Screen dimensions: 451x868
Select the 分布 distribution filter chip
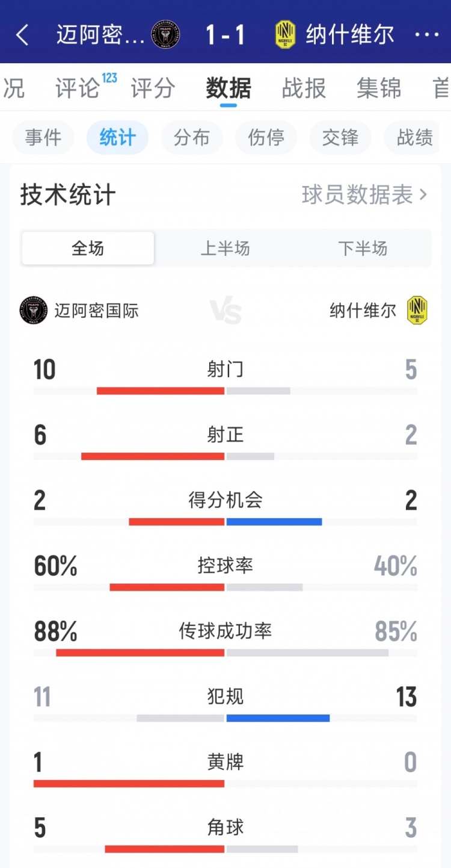(192, 138)
